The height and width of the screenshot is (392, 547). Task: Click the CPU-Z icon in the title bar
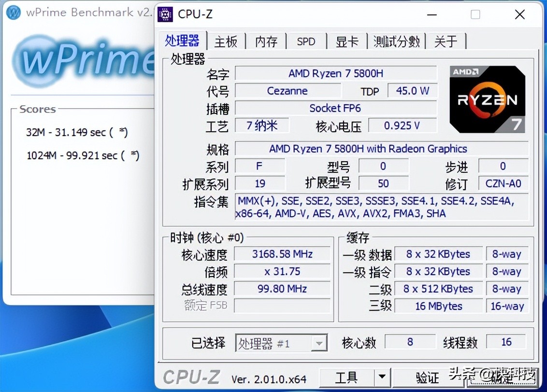(x=165, y=14)
